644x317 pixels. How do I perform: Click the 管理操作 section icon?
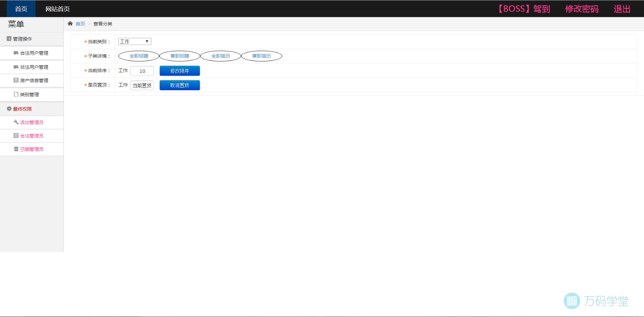coord(9,39)
